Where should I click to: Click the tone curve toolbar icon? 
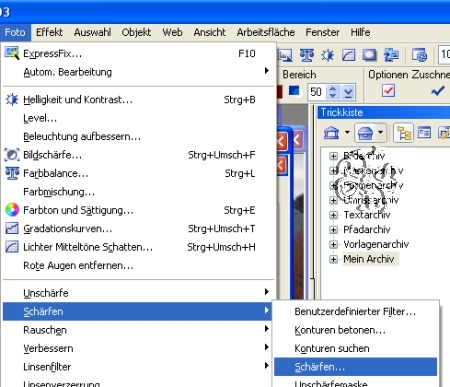tap(348, 55)
